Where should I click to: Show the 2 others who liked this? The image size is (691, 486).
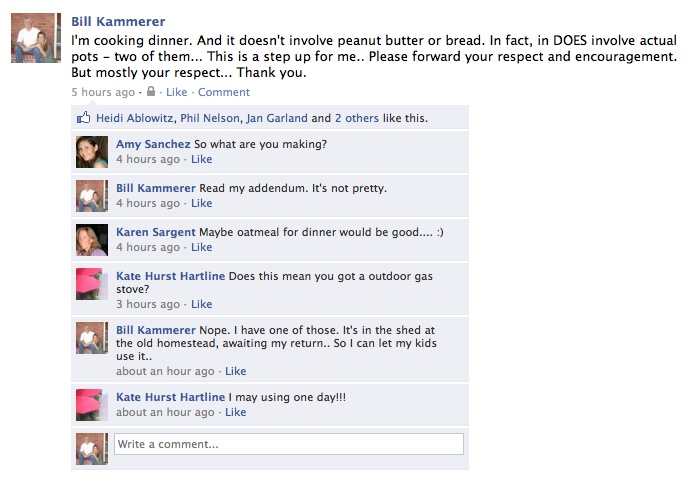(x=357, y=118)
